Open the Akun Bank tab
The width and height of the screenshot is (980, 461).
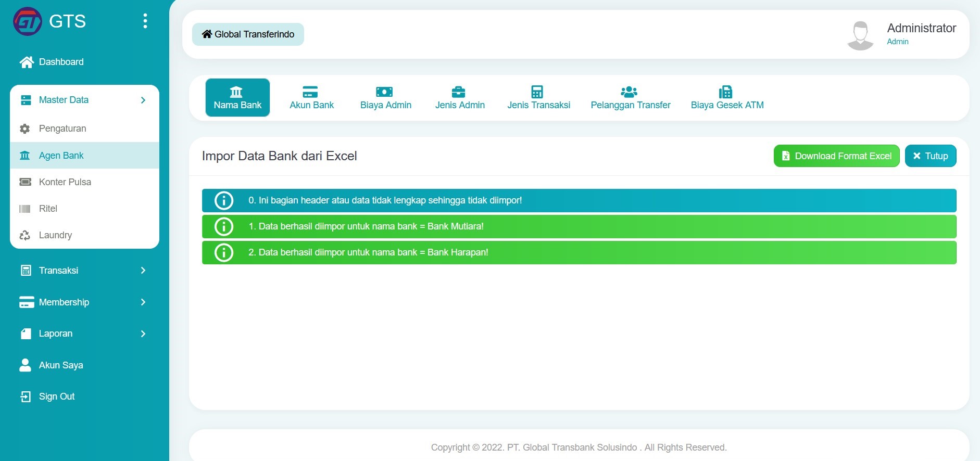coord(311,98)
